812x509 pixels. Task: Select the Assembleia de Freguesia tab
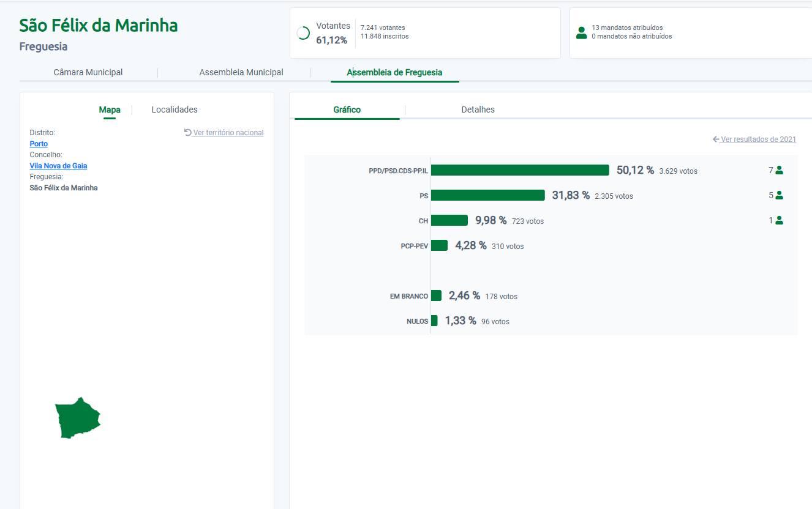click(394, 72)
